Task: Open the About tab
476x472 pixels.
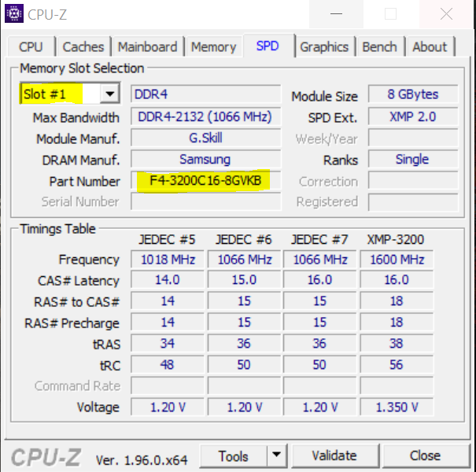Action: [430, 46]
